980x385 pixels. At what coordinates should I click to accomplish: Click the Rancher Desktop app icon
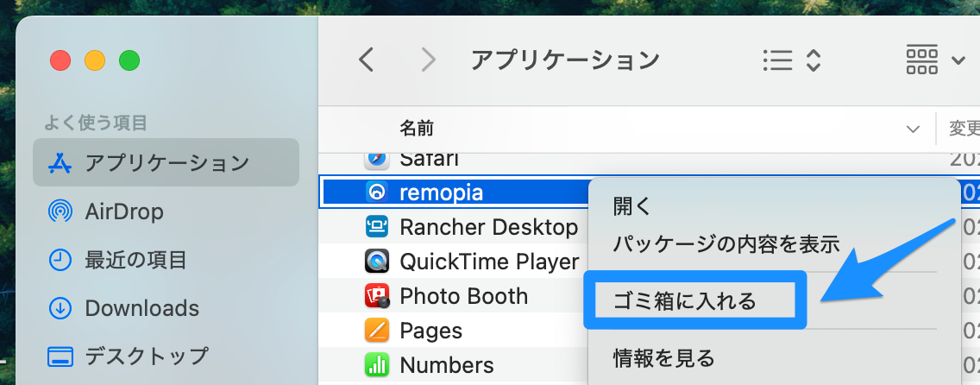(377, 227)
